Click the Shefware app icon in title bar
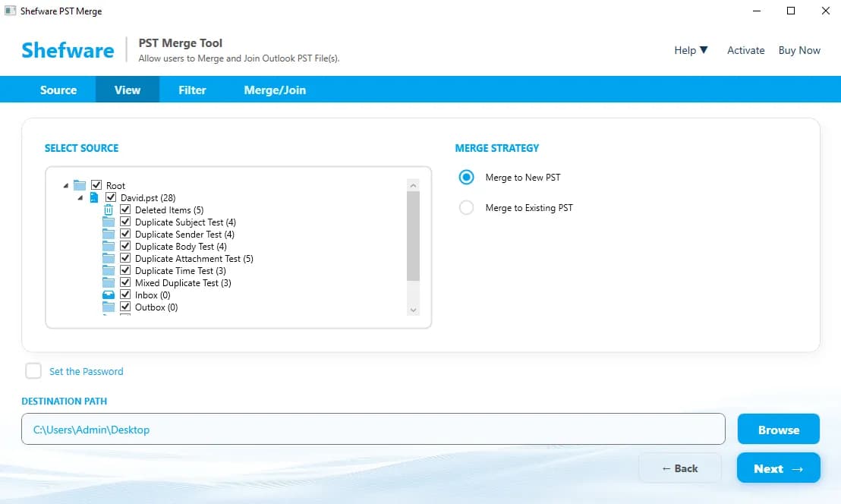 [10, 11]
